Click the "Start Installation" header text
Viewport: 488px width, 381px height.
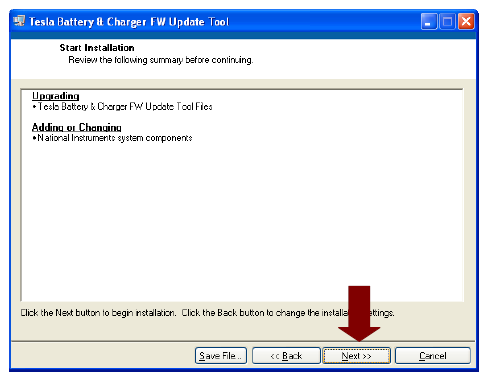(x=97, y=48)
